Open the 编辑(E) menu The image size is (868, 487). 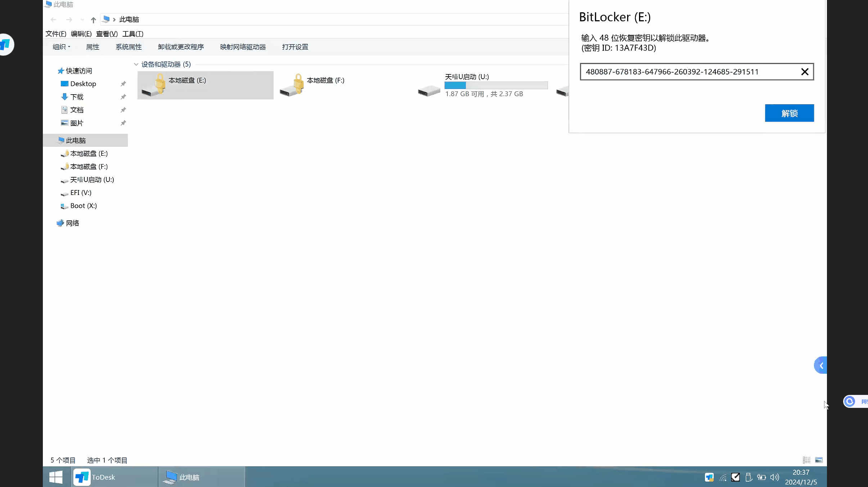tap(81, 34)
